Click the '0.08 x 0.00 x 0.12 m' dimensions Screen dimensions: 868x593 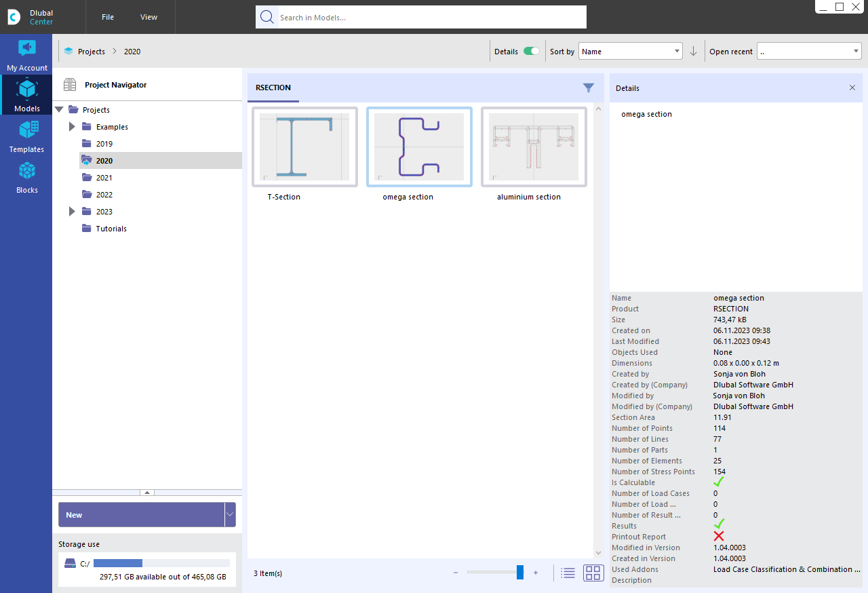(x=746, y=363)
